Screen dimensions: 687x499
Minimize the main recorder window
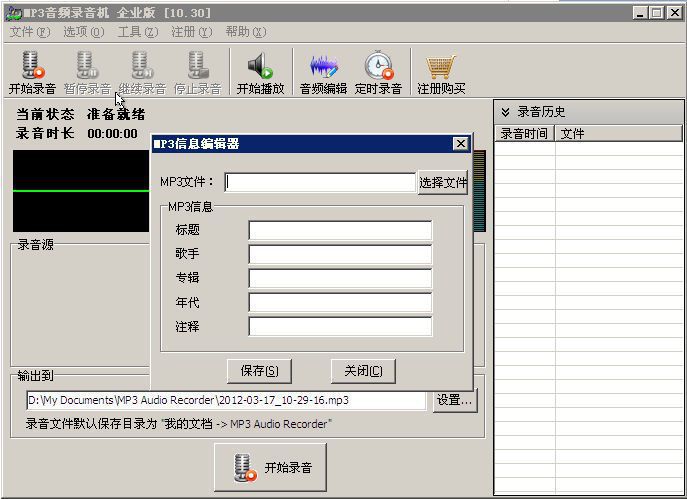(640, 13)
